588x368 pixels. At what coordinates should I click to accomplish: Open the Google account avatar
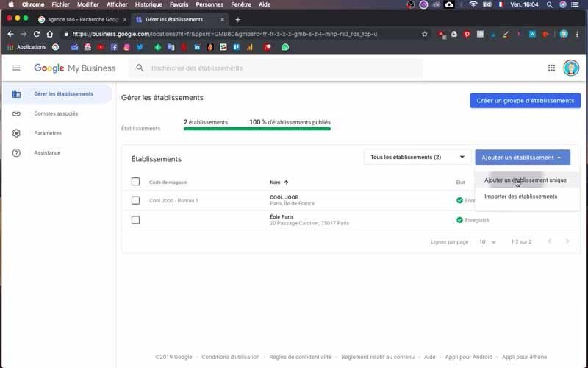[x=571, y=68]
